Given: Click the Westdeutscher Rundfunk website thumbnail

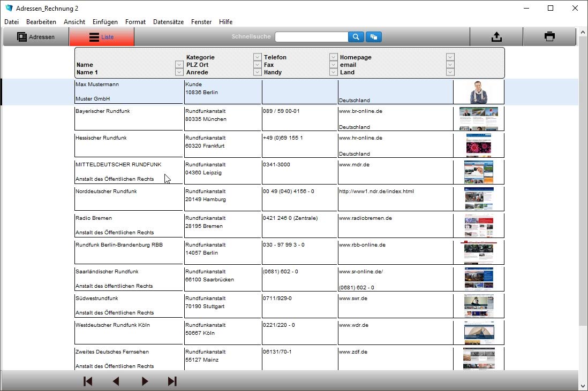Looking at the screenshot, I should (479, 333).
